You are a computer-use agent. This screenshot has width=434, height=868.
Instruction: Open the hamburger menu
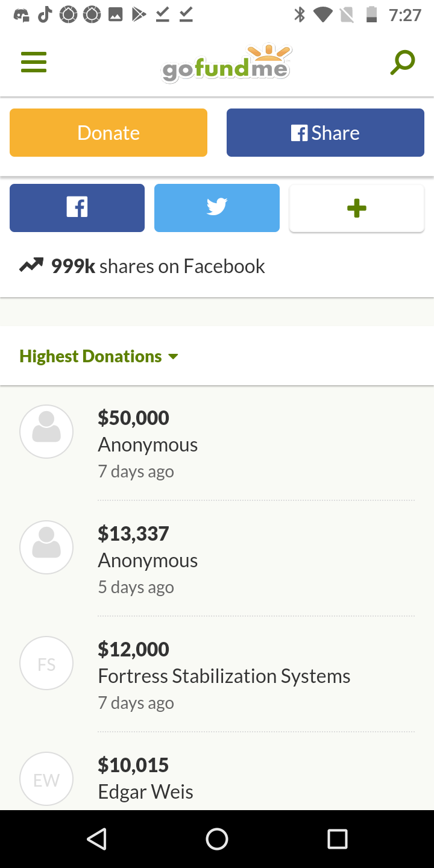(x=34, y=62)
